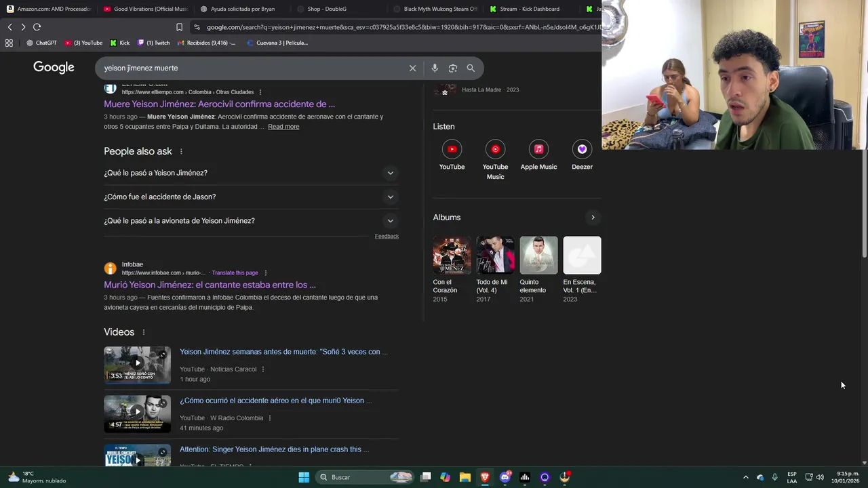The width and height of the screenshot is (868, 488).
Task: Play the 4:57 W Radio video thumbnail
Action: tap(137, 414)
